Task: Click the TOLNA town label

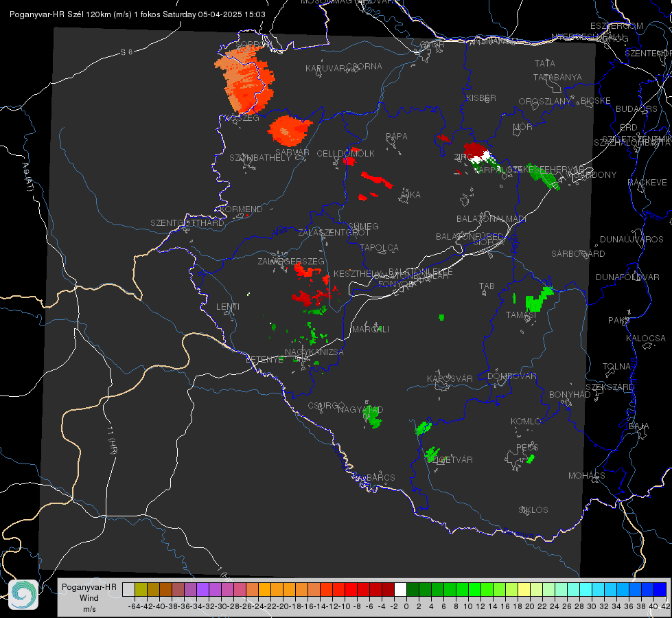Action: [x=616, y=366]
